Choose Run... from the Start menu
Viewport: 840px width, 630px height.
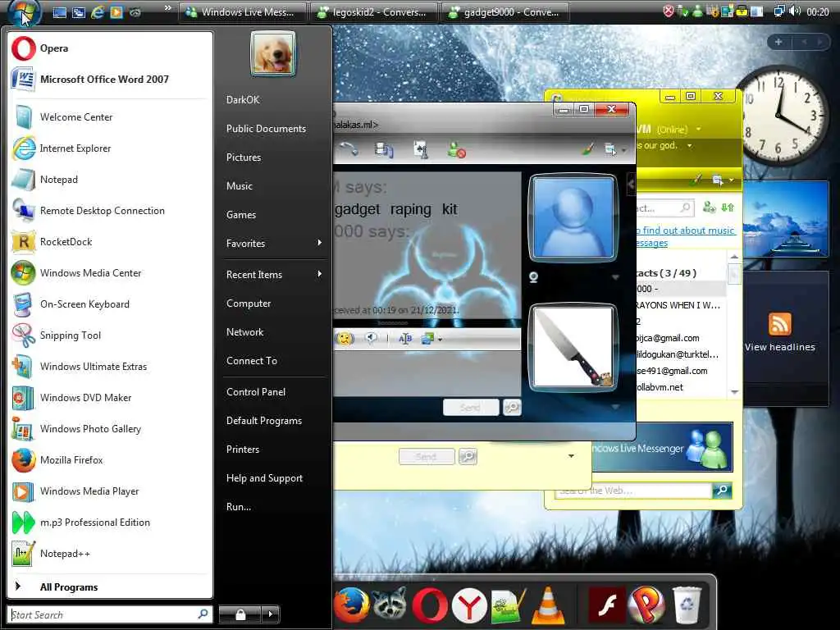coord(274,507)
